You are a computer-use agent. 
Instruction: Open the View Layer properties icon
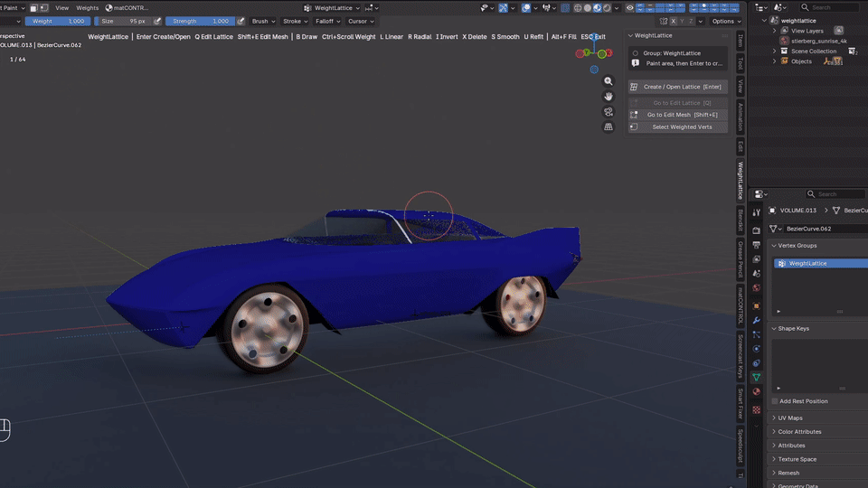click(756, 259)
